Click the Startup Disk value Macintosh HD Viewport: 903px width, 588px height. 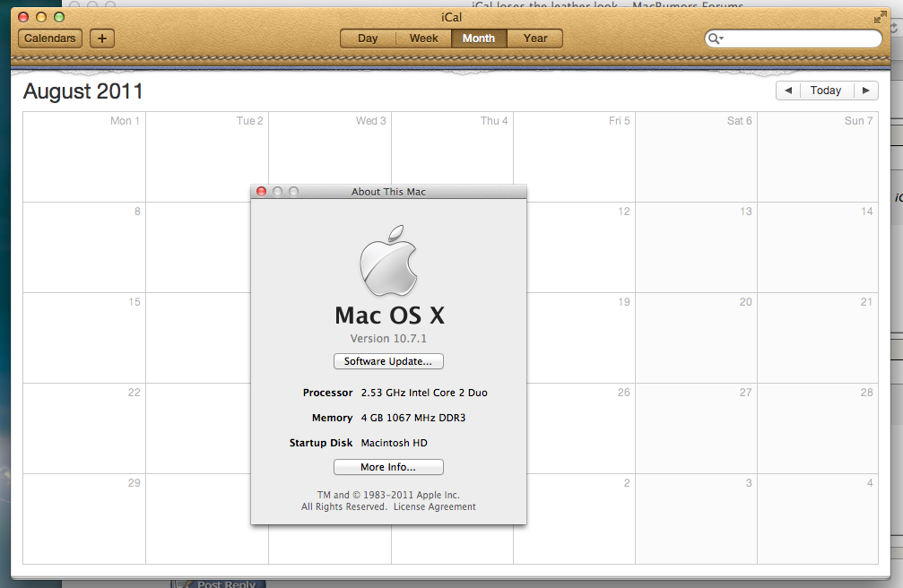(x=394, y=443)
